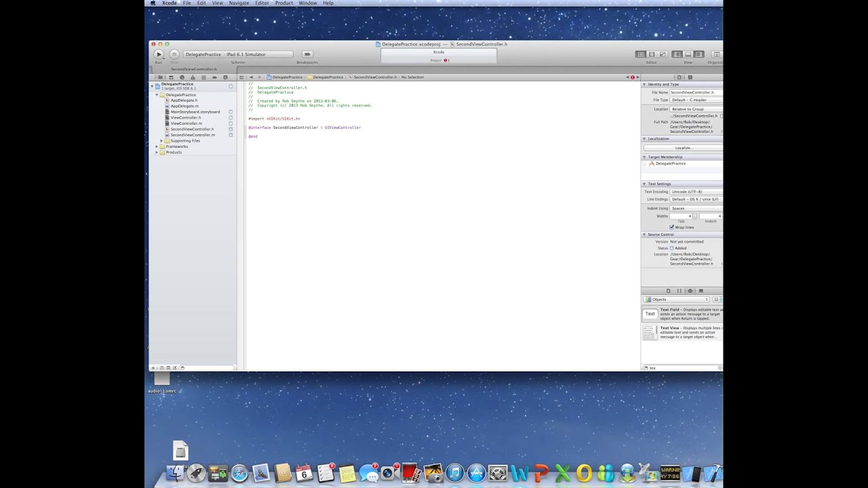Viewport: 868px width, 488px height.
Task: Open the code snippet library braces icon
Action: tap(679, 291)
